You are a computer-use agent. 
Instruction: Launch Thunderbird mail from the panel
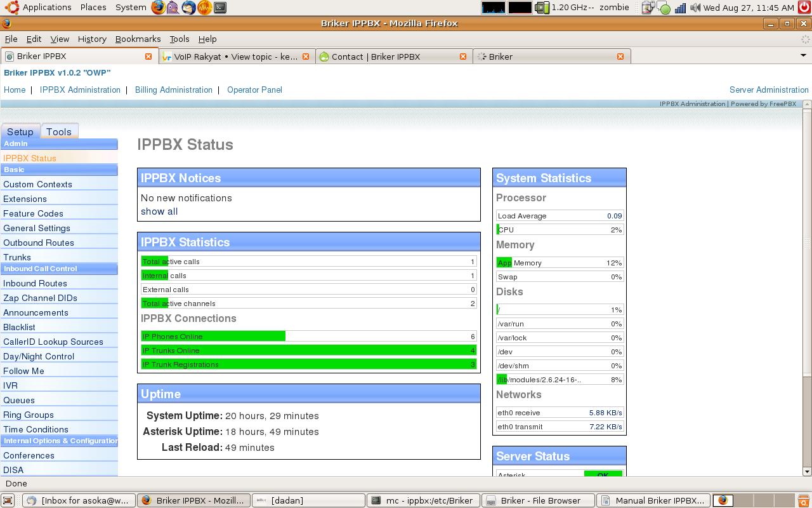(188, 8)
